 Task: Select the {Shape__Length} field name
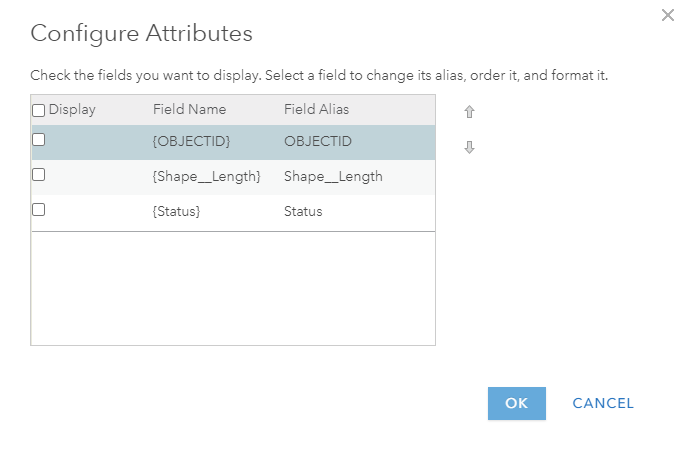(x=206, y=177)
